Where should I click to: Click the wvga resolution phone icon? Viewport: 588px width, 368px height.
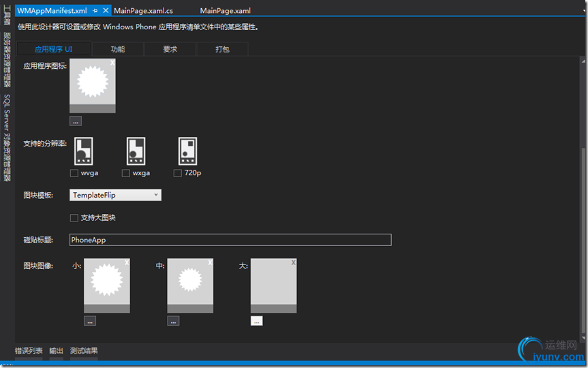point(84,151)
